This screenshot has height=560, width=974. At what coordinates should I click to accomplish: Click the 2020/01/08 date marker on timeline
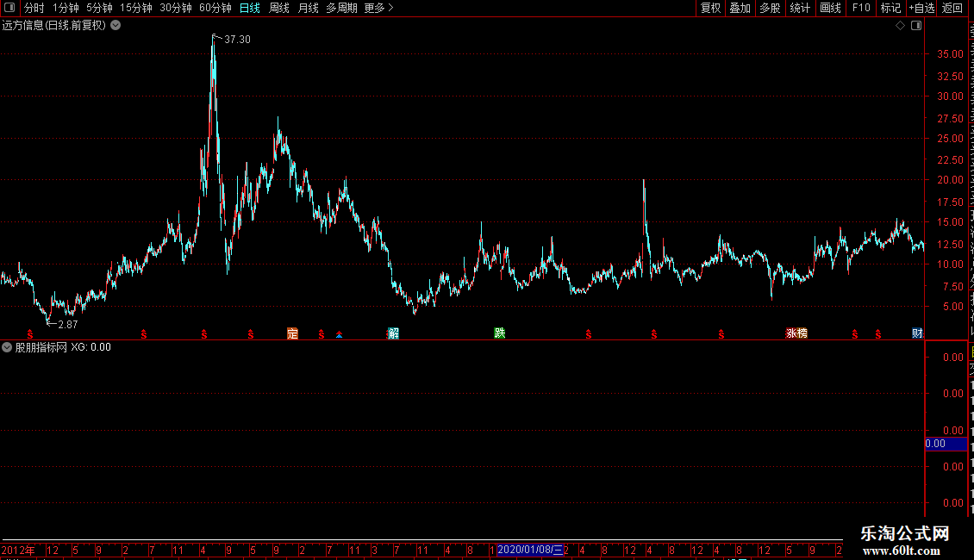530,550
